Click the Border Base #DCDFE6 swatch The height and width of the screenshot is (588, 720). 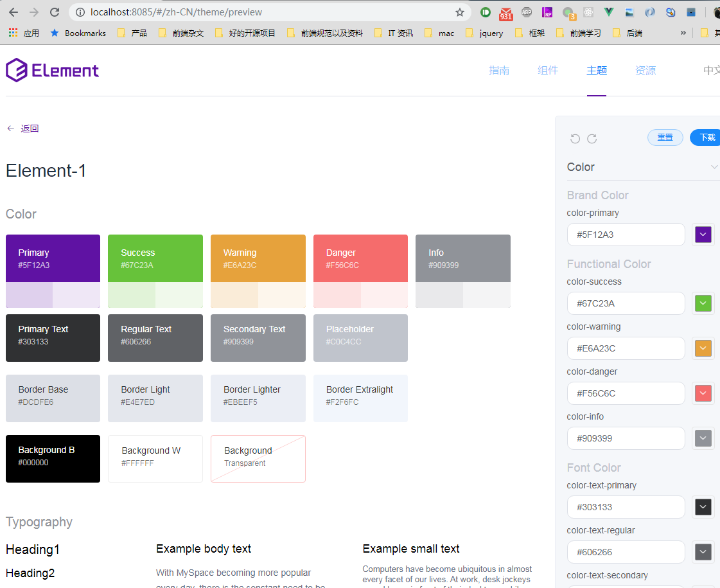[x=53, y=398]
